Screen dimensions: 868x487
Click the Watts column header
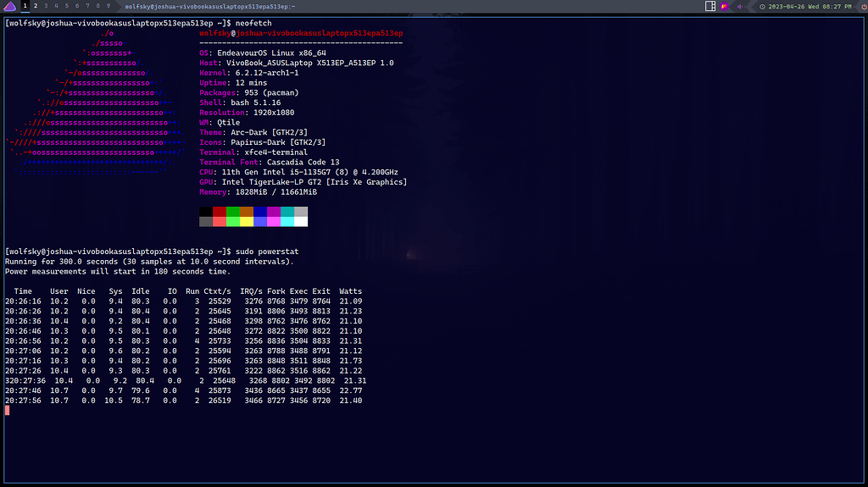[350, 291]
